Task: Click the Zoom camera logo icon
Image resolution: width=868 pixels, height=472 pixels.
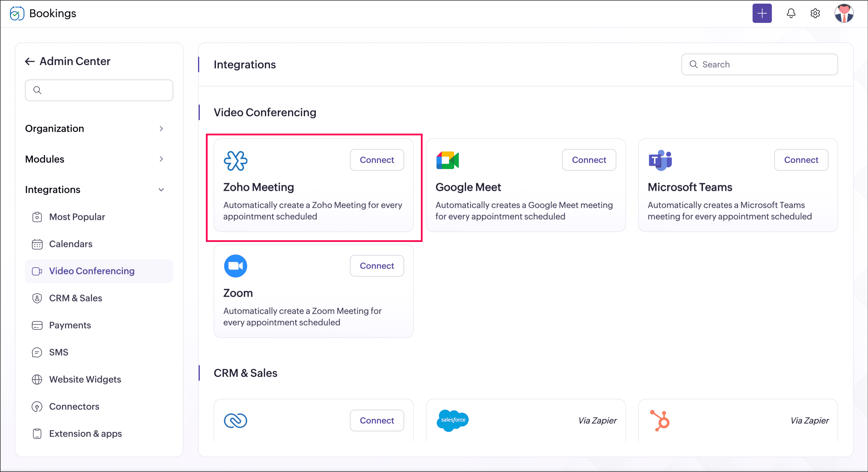Action: [235, 266]
